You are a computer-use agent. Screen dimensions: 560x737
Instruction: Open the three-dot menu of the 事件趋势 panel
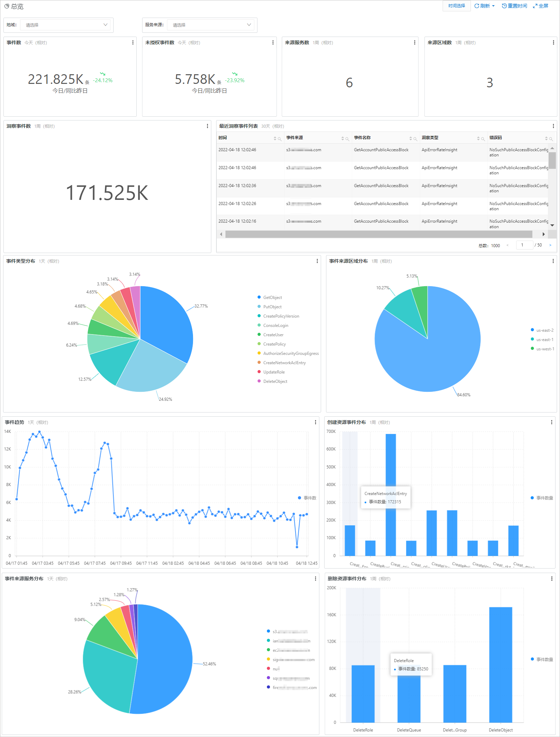(316, 422)
